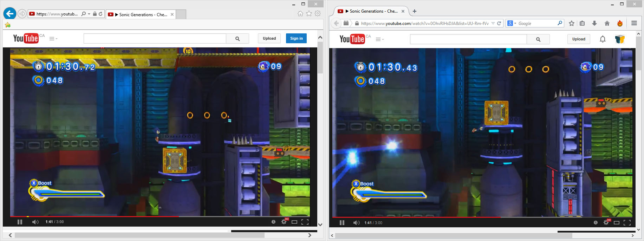Click the search magnifier in Firefox's Google search bar

(x=560, y=23)
